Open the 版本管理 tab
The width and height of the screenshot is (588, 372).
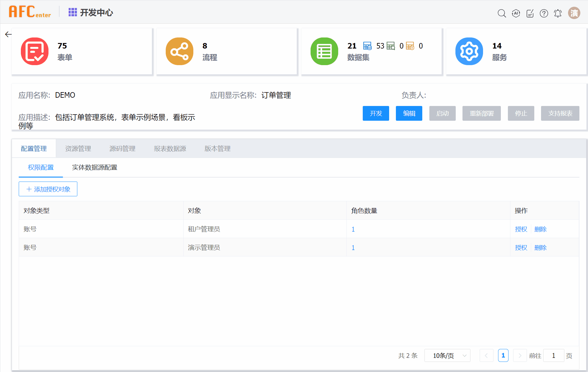pos(217,149)
